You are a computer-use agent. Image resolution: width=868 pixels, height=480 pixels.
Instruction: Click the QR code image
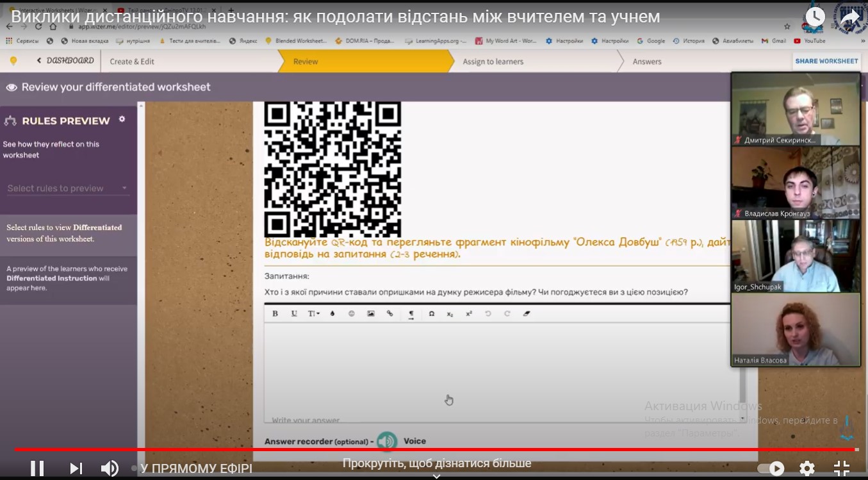(332, 169)
